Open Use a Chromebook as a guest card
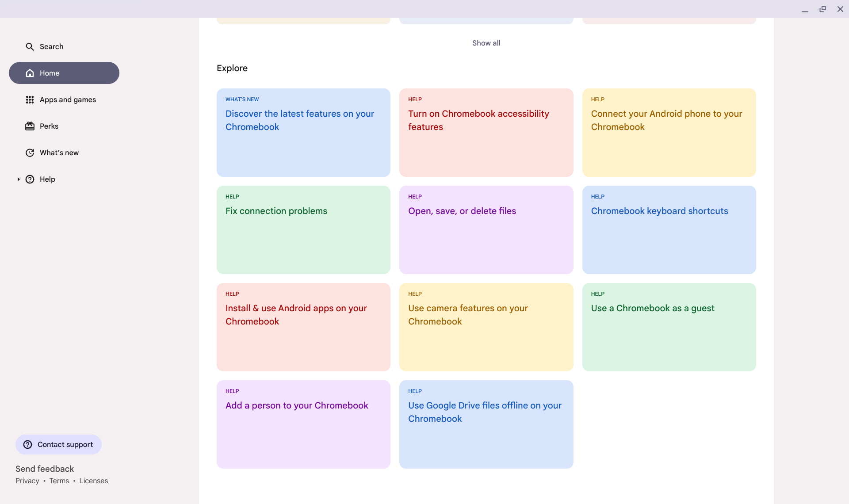Screen dimensions: 849x504 (x=669, y=327)
